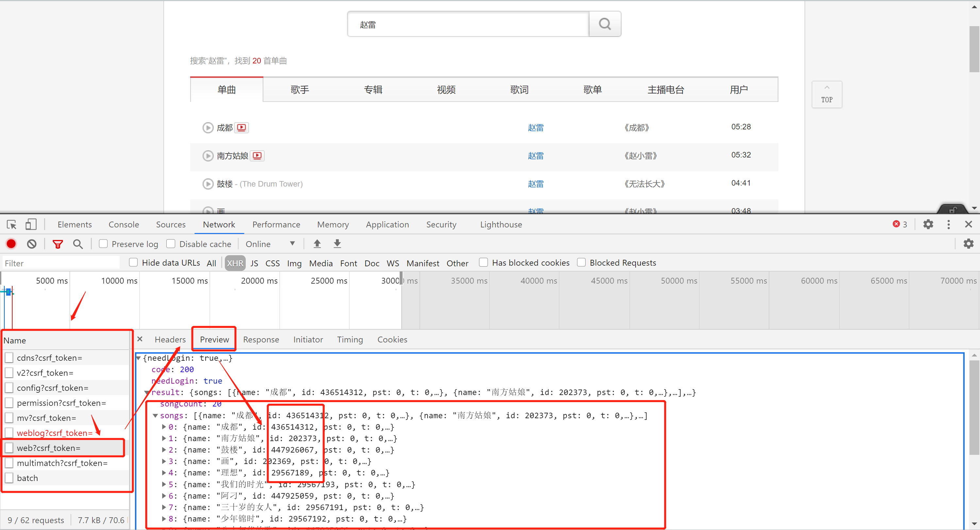Select the web?csrf_token= request
Screen dimensions: 980x530
49,448
